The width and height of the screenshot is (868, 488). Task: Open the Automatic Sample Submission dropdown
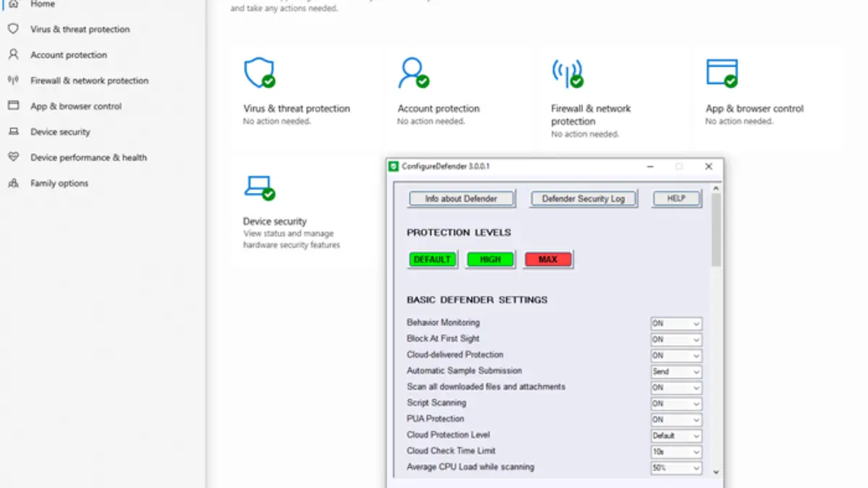(x=676, y=372)
